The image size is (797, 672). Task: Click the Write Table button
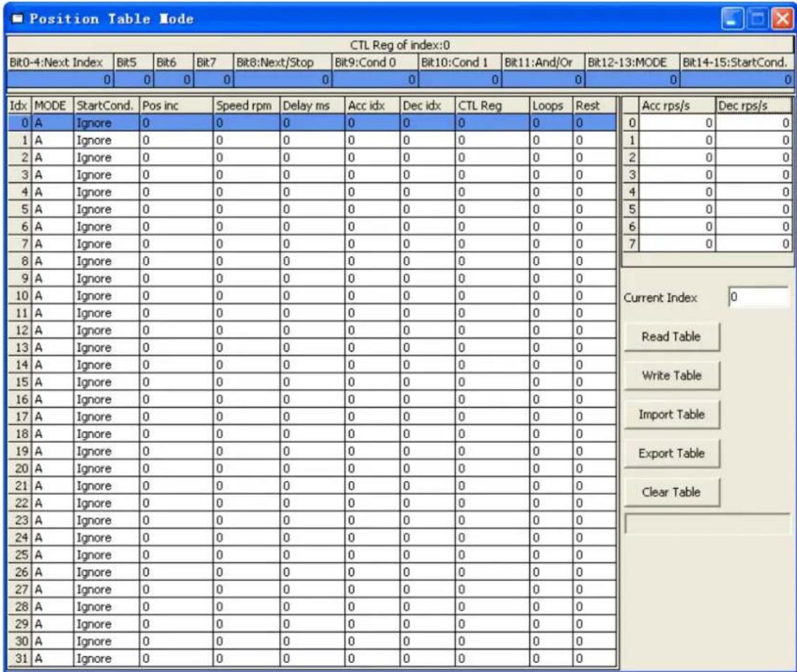672,375
